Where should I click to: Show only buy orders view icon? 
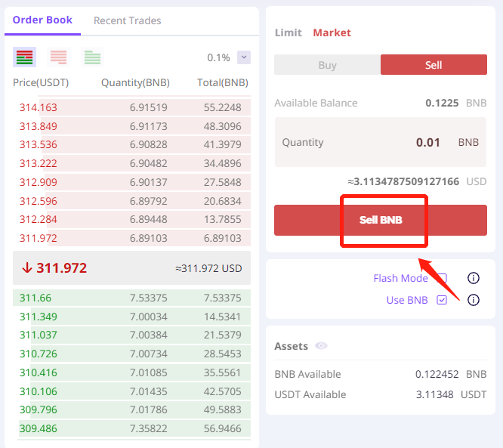(92, 57)
